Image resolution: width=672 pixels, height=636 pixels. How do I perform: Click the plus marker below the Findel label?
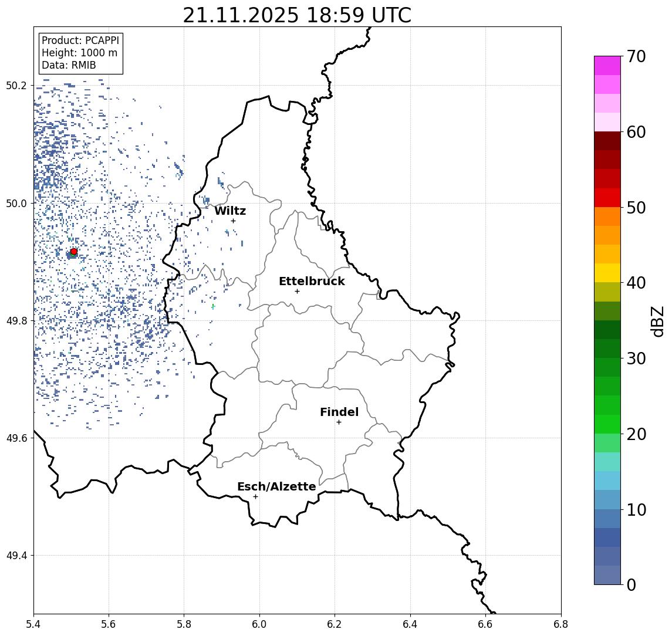coord(339,422)
